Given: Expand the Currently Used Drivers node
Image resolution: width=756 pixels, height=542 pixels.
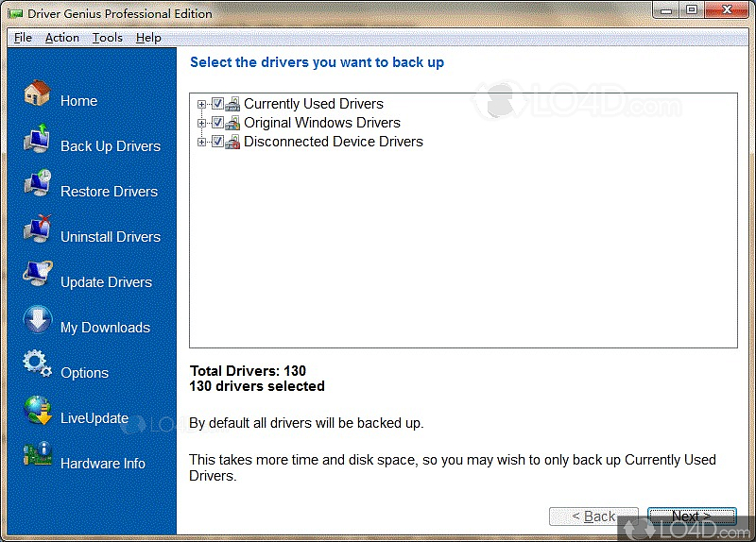Looking at the screenshot, I should pos(201,104).
